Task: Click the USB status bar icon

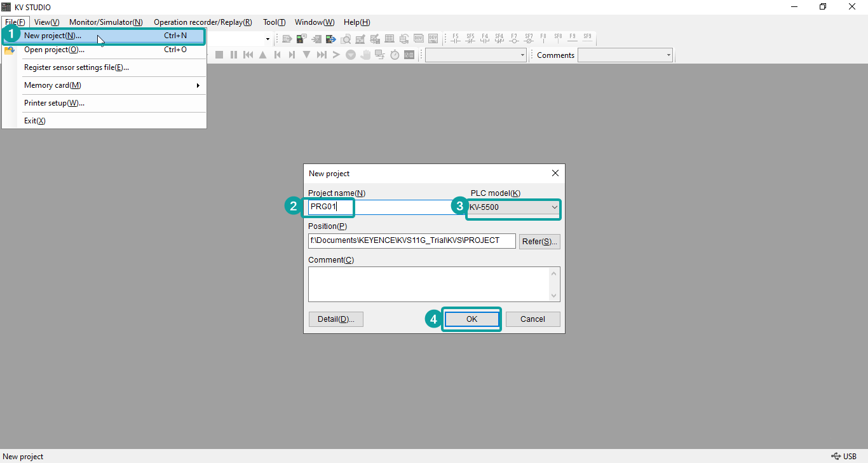Action: 836,456
